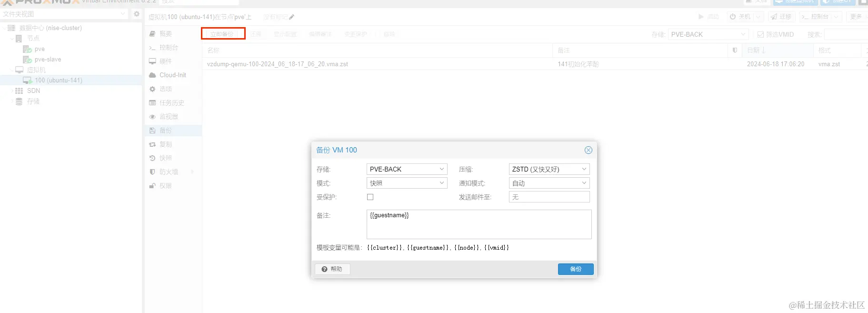The image size is (868, 313).
Task: Click the 搜索 filter input field
Action: 846,34
